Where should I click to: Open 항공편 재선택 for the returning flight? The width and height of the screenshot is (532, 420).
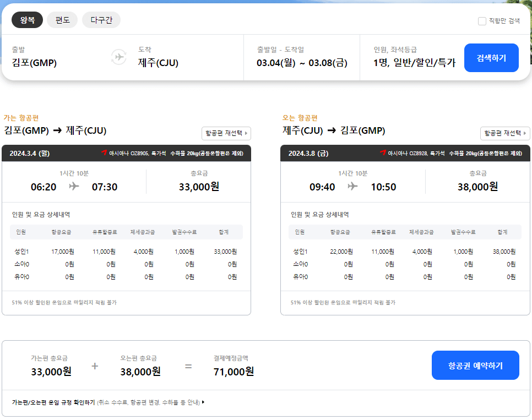[x=504, y=133]
